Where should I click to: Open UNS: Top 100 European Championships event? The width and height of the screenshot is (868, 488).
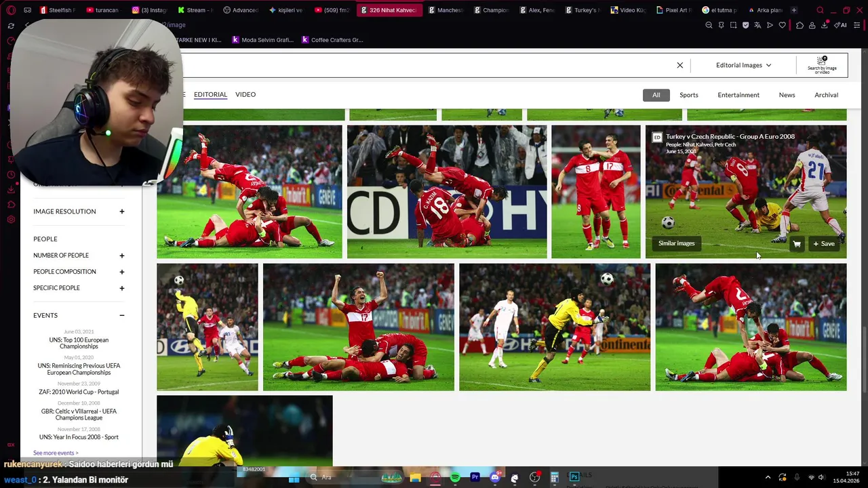[79, 343]
